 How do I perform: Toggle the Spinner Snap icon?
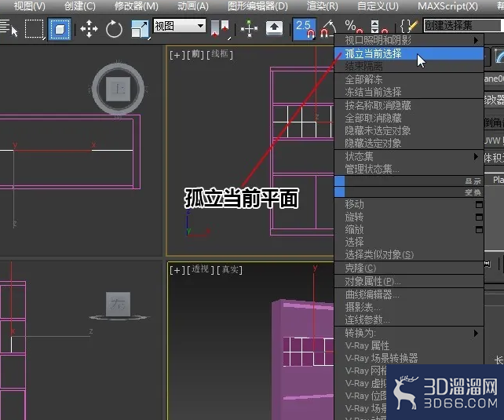click(x=379, y=27)
